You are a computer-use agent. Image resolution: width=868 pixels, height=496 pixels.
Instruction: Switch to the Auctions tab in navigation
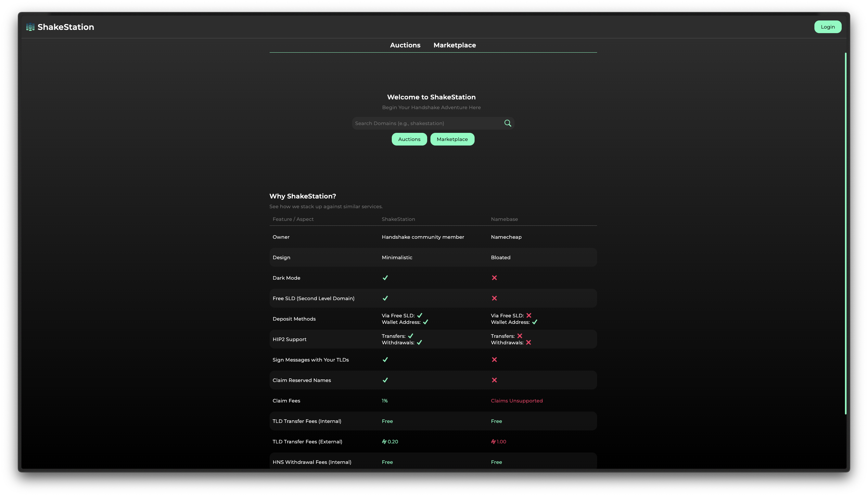tap(405, 45)
